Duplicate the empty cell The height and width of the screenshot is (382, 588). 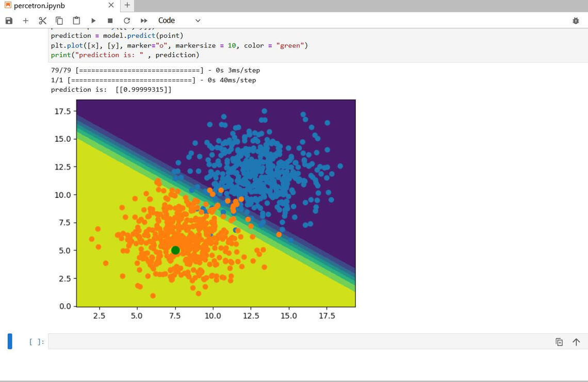point(559,342)
